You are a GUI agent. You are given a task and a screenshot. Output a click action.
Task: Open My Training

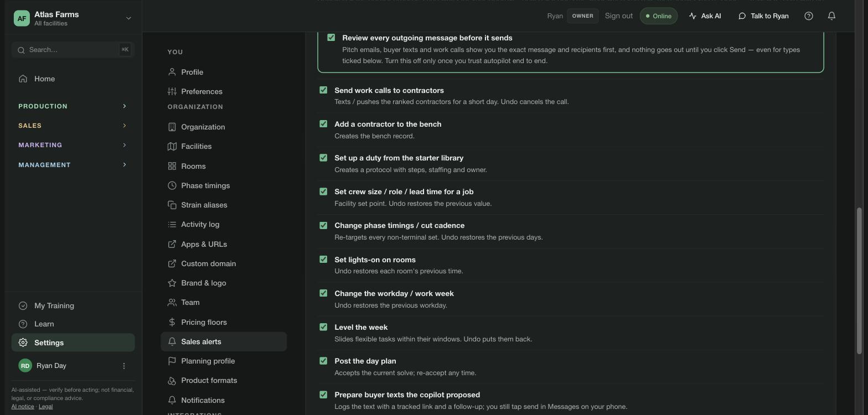tap(73, 305)
